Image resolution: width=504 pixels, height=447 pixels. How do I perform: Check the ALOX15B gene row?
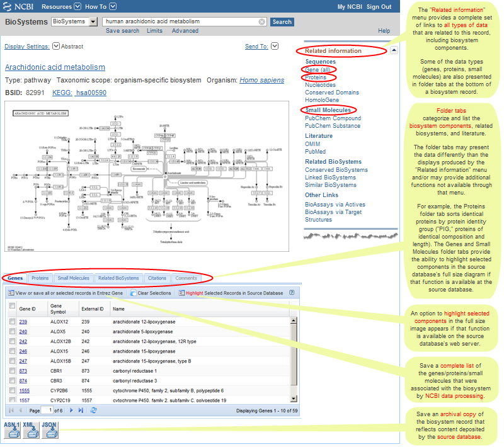click(x=12, y=361)
